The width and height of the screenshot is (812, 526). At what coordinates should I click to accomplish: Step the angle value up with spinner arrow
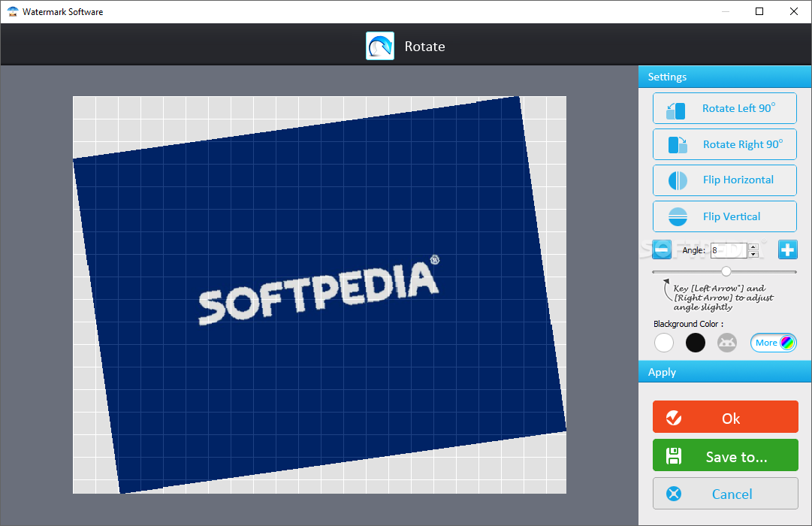coord(754,246)
